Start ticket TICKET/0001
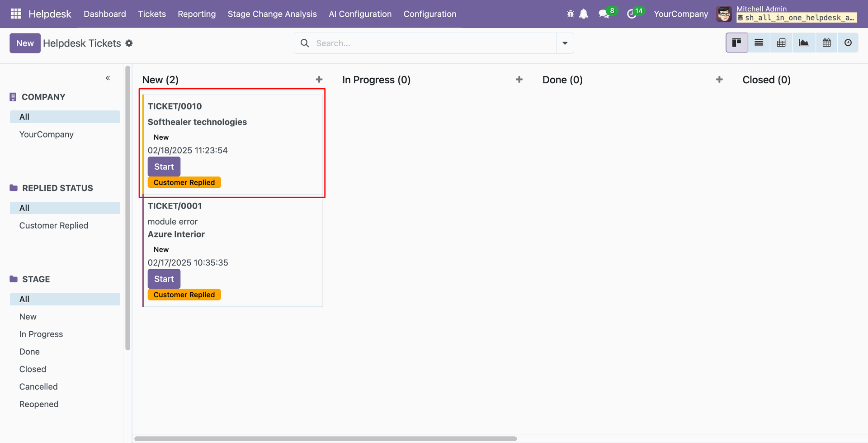This screenshot has width=868, height=443. click(x=164, y=279)
